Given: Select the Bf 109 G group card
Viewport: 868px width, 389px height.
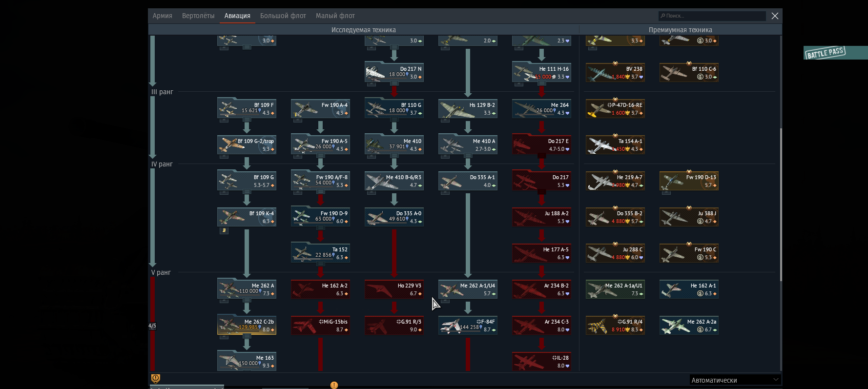Looking at the screenshot, I should coord(247,181).
